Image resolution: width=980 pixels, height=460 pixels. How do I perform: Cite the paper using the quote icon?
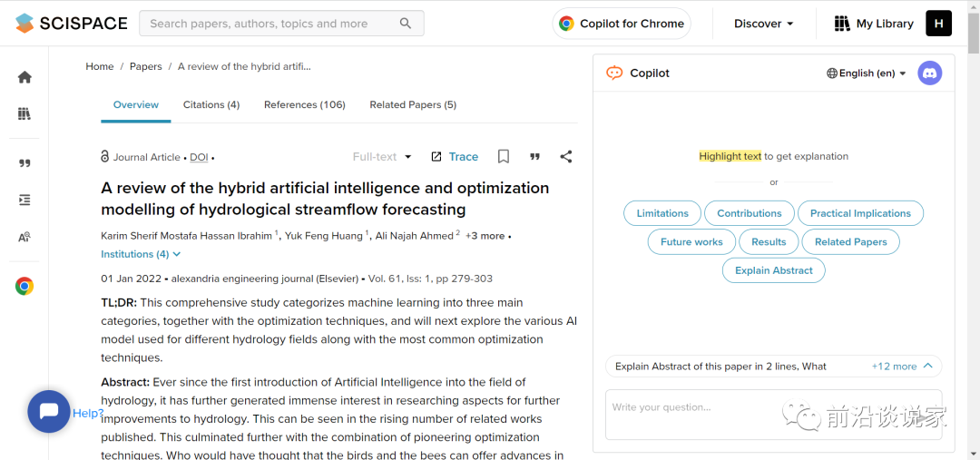534,157
